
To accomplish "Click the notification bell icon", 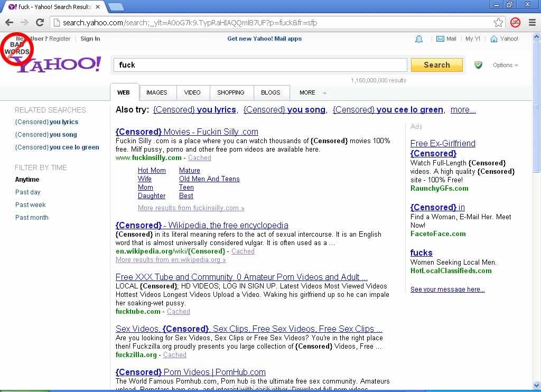I will (x=418, y=39).
